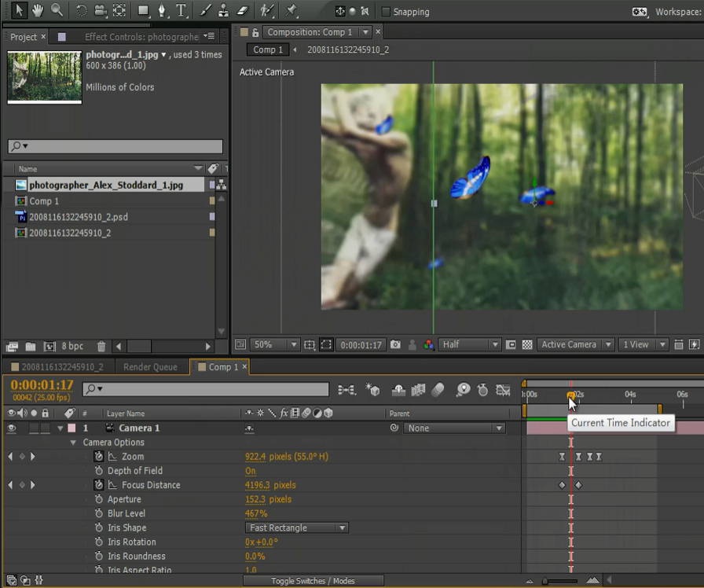Toggle the Aperture stopwatch
The image size is (704, 588).
click(99, 499)
